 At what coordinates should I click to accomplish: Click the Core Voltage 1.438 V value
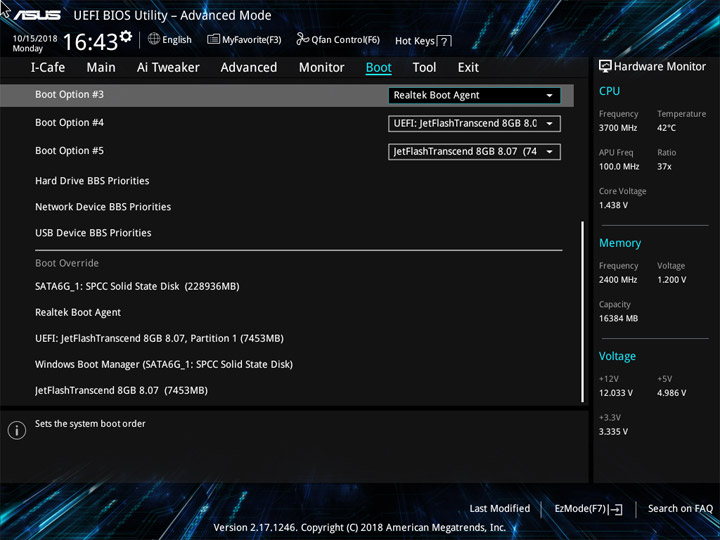tap(613, 205)
